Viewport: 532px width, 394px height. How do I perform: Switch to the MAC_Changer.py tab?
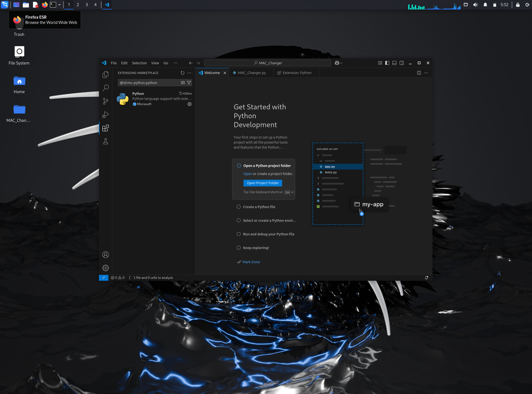coord(252,73)
